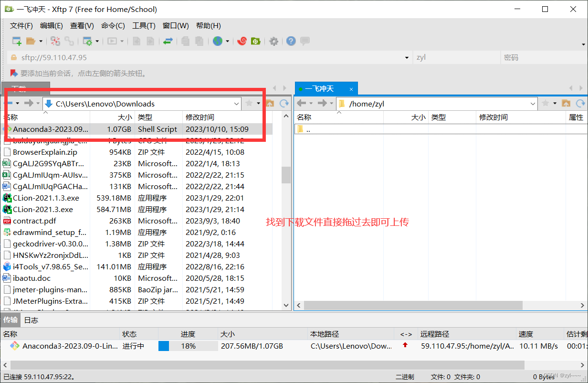Image resolution: width=588 pixels, height=383 pixels.
Task: Open Help with the blue question icon
Action: pos(291,41)
